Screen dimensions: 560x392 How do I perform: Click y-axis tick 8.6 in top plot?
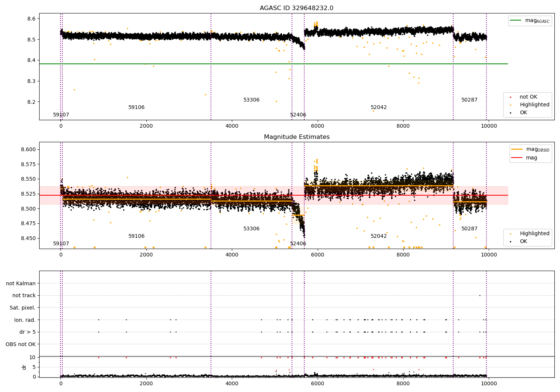(31, 19)
